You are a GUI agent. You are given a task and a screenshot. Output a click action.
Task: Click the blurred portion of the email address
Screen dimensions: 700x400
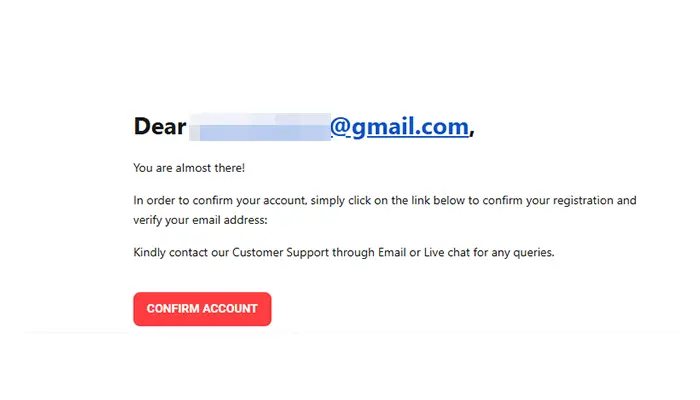pyautogui.click(x=260, y=127)
